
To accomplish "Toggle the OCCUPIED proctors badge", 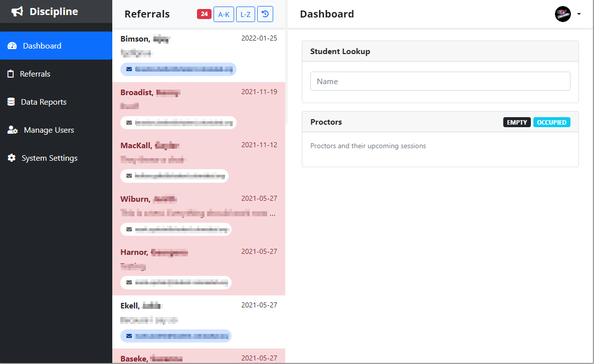I will coord(551,122).
